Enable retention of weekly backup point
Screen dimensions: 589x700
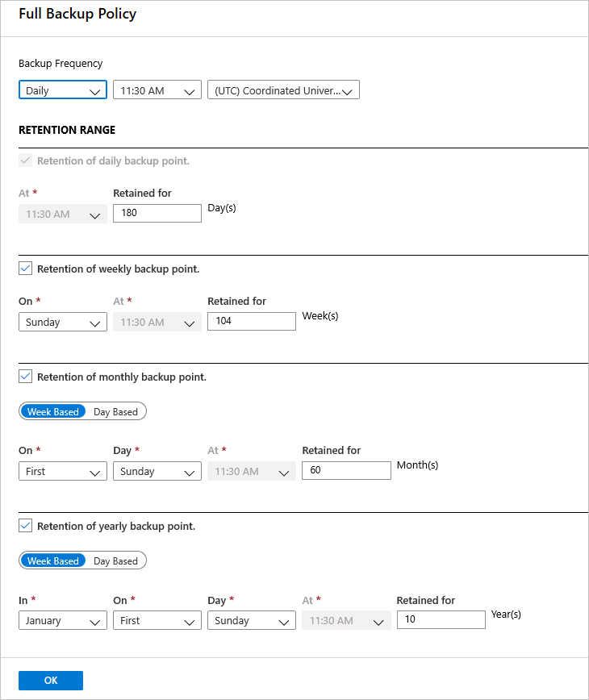coord(25,269)
